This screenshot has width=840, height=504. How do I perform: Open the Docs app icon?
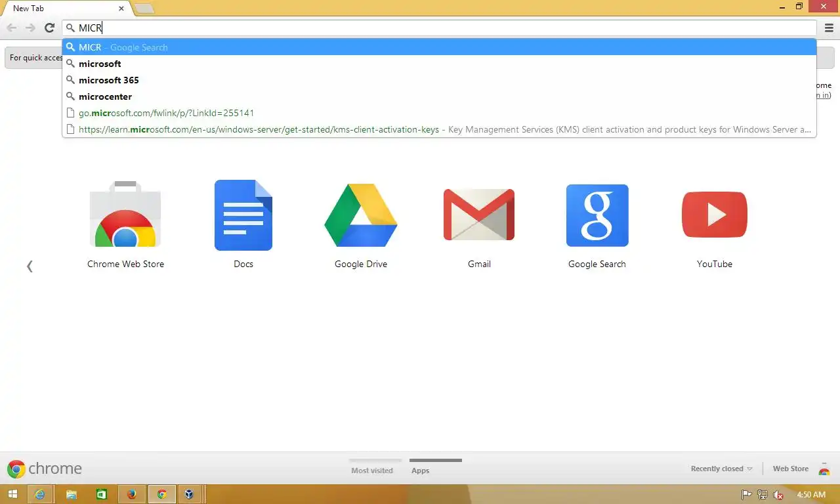[243, 215]
